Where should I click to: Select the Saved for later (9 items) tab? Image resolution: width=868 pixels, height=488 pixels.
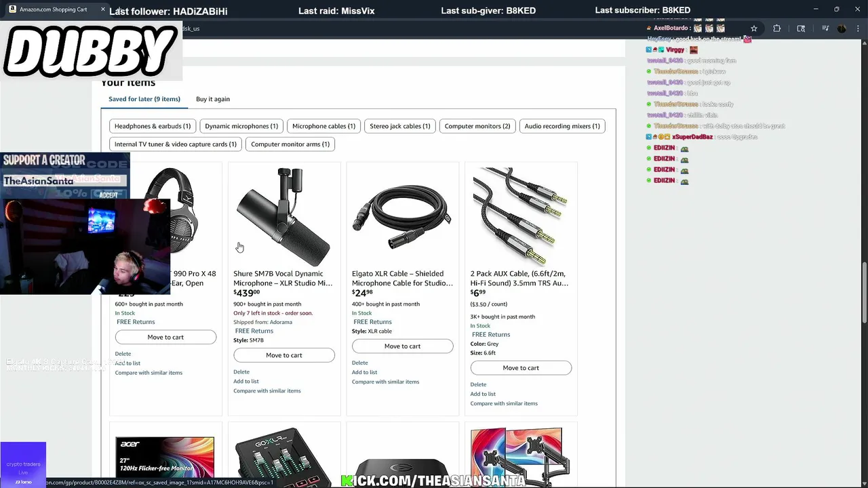click(x=144, y=99)
